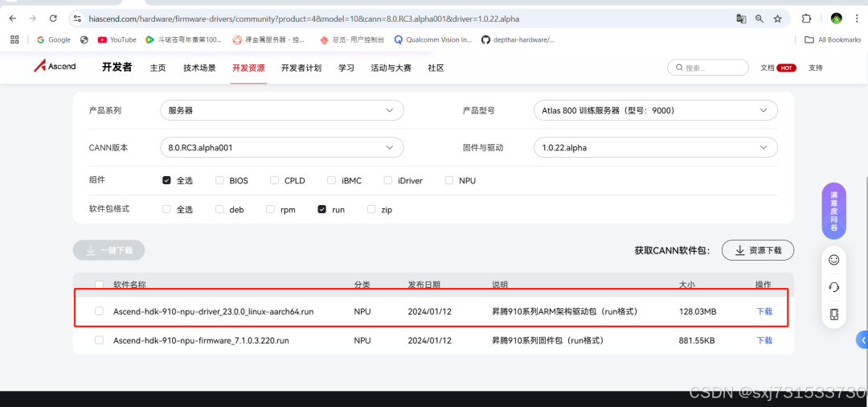Click the 资源下载 button
868x407 pixels.
pos(757,250)
